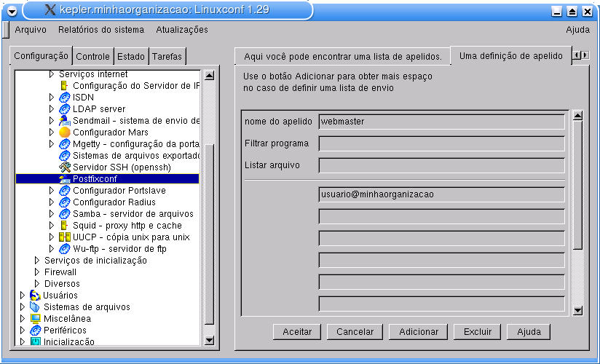The height and width of the screenshot is (364, 600).
Task: Click the Configurador Radius icon
Action: click(x=65, y=202)
